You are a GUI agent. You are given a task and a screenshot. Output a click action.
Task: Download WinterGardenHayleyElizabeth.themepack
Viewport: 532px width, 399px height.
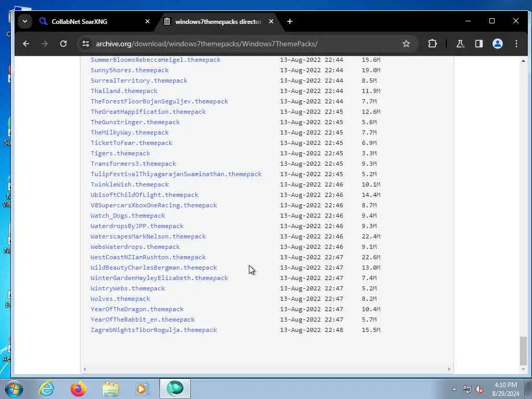pos(159,278)
